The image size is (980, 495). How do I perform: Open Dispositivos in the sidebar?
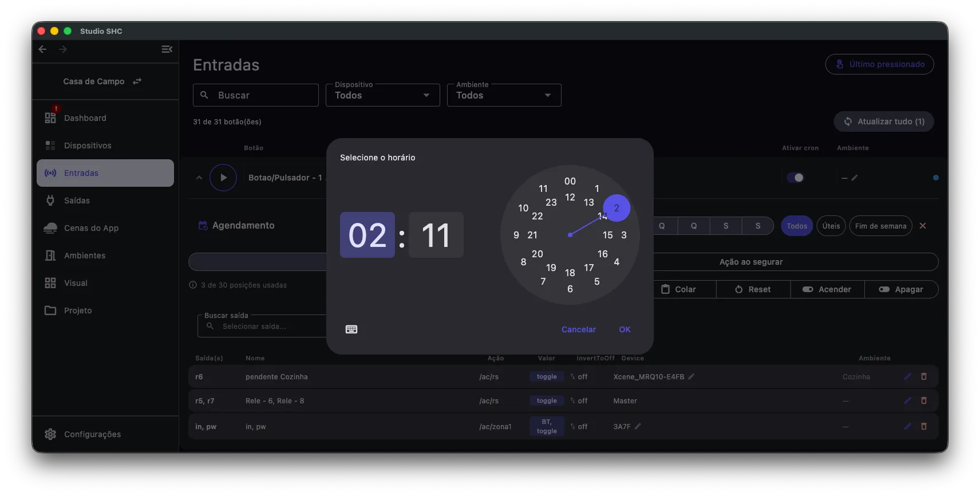(105, 146)
